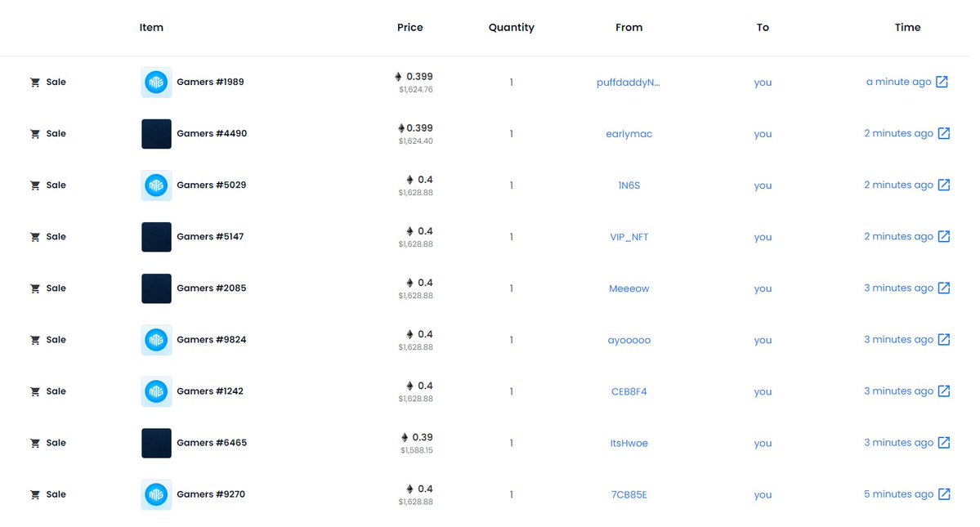Open ayooooo seller profile
This screenshot has width=980, height=527.
click(x=629, y=340)
